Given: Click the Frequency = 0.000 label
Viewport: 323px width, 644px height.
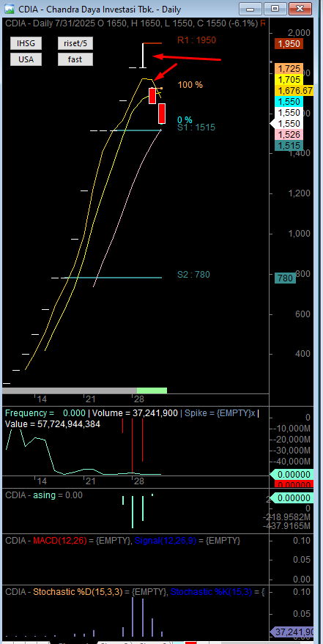Looking at the screenshot, I should click(x=45, y=413).
